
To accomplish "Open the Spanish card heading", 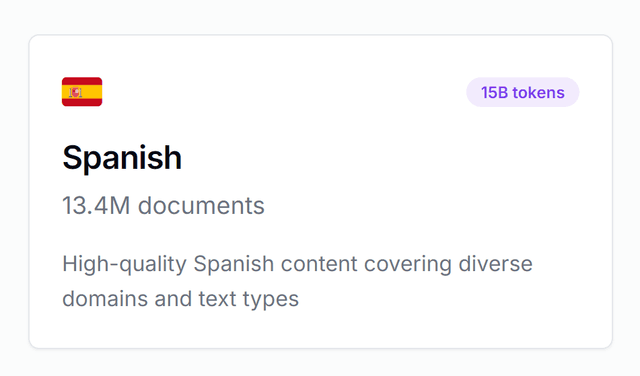I will 122,158.
